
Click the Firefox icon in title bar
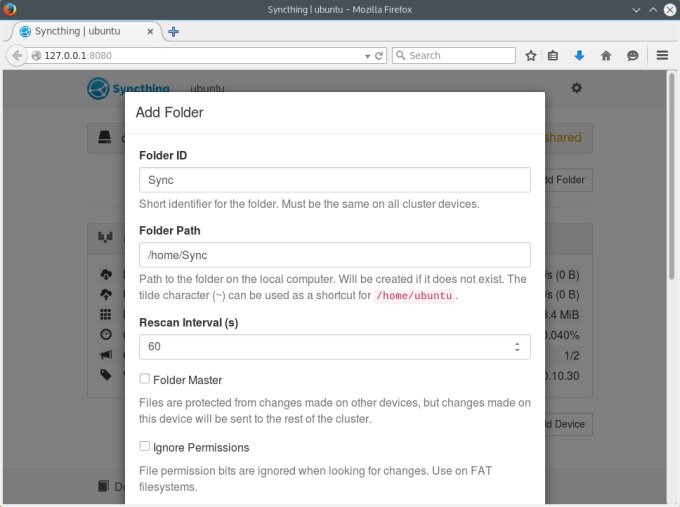coord(9,9)
